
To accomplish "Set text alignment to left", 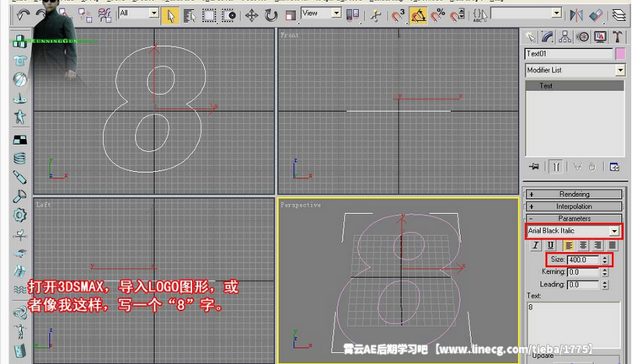I will (569, 245).
